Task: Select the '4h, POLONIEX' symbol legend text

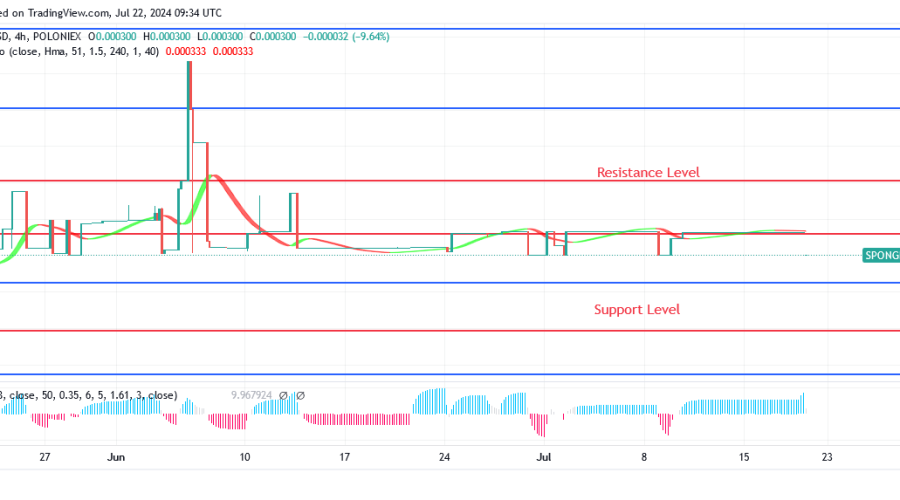Action: tap(48, 36)
